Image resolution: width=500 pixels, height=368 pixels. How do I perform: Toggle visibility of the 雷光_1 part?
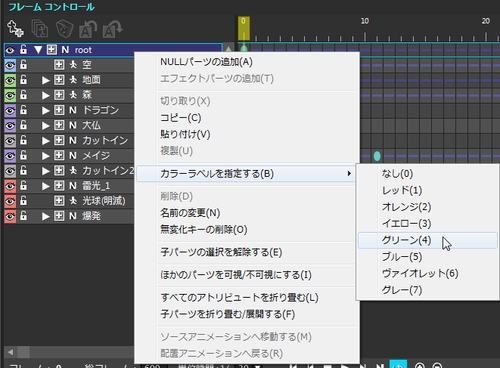10,186
